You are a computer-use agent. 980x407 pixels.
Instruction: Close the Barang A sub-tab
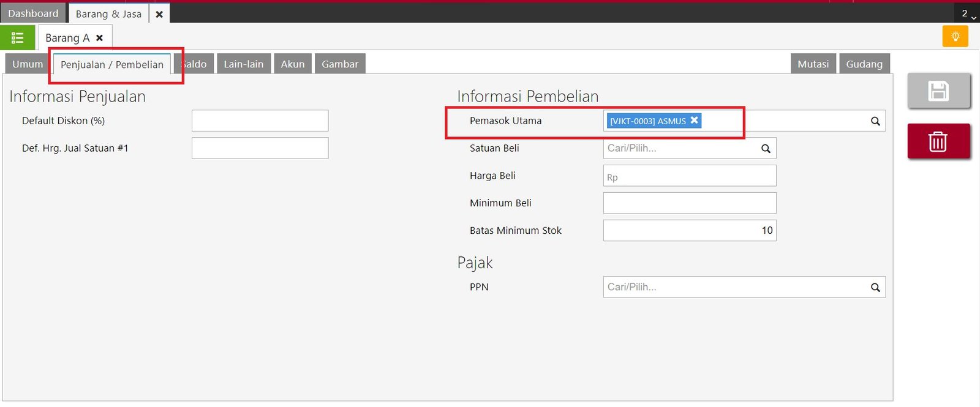click(100, 38)
